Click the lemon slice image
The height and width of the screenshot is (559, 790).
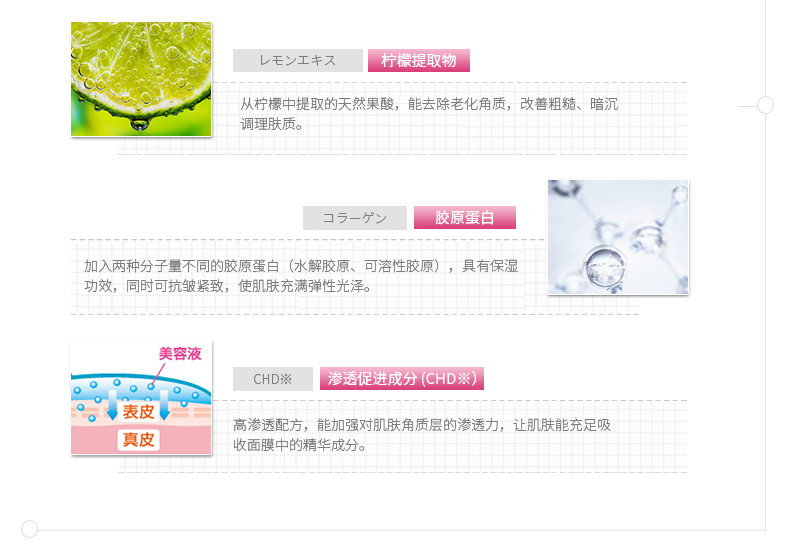pyautogui.click(x=141, y=79)
